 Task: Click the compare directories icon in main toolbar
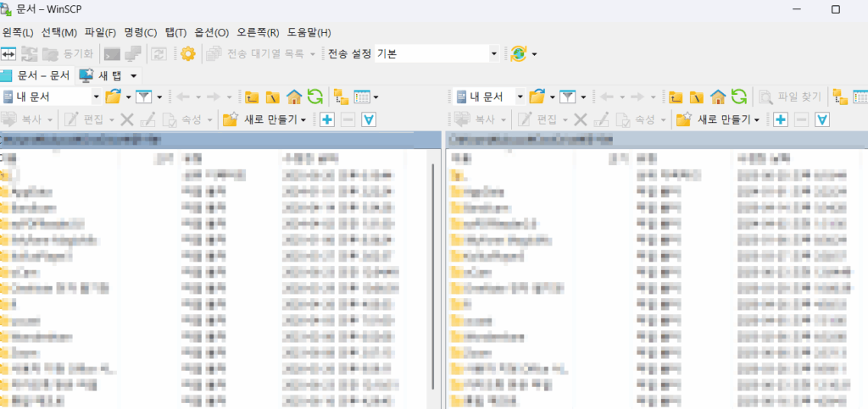click(x=8, y=54)
